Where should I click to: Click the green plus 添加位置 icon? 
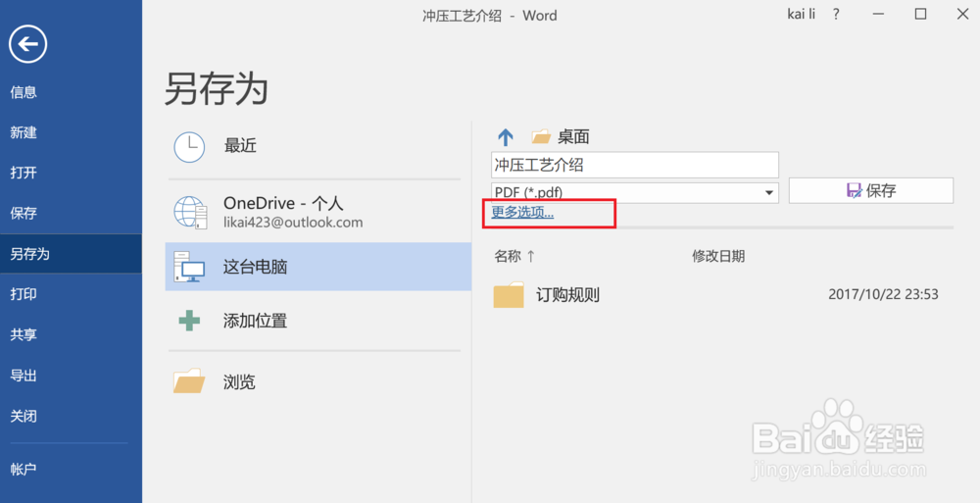click(189, 321)
